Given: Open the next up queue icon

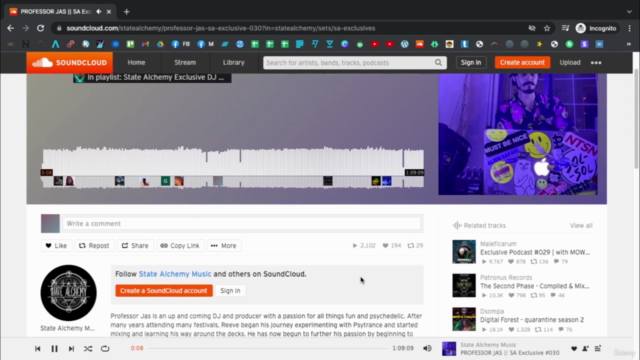Looking at the screenshot, I should [x=598, y=349].
